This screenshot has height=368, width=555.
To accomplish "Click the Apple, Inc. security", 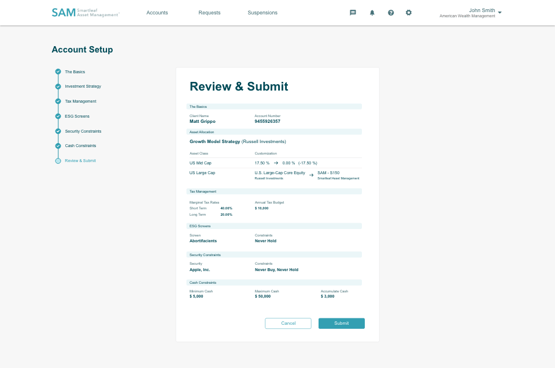I will pyautogui.click(x=200, y=270).
